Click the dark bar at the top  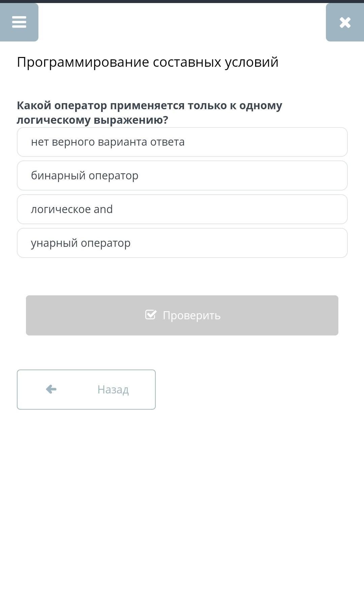pos(182,1)
